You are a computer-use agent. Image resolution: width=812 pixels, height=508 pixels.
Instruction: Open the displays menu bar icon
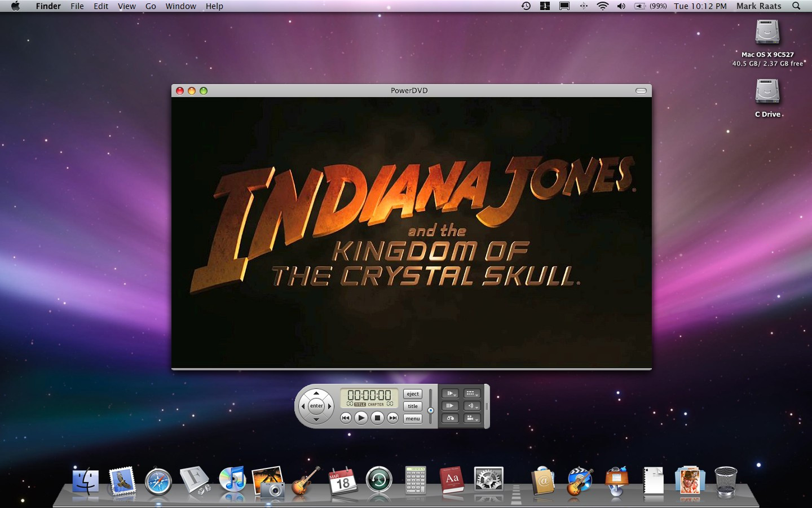(564, 6)
